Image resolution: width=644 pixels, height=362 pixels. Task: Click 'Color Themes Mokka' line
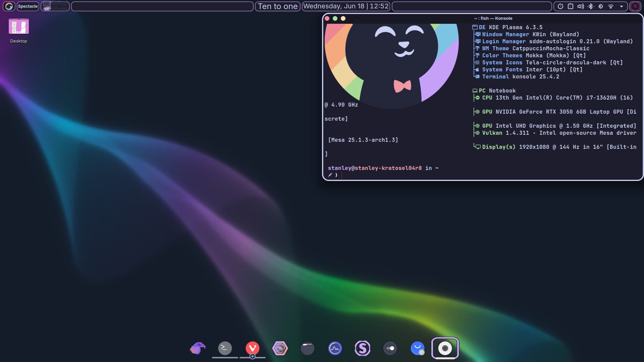coord(530,55)
